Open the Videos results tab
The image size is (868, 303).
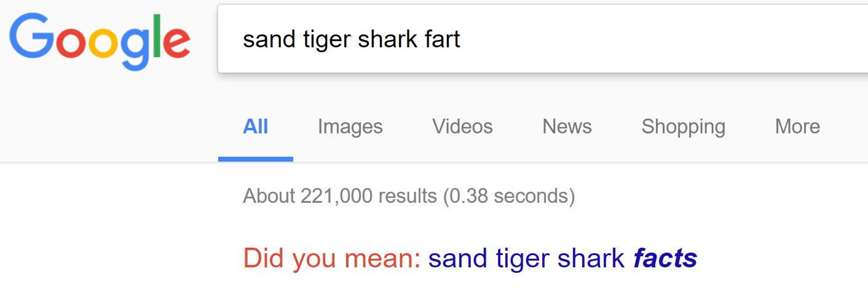coord(462,127)
